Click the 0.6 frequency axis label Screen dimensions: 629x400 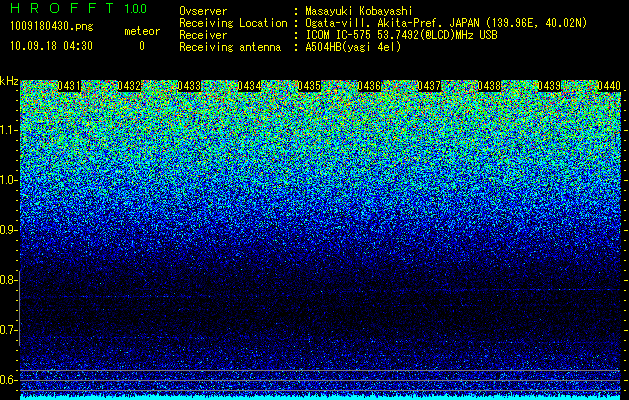(x=8, y=380)
